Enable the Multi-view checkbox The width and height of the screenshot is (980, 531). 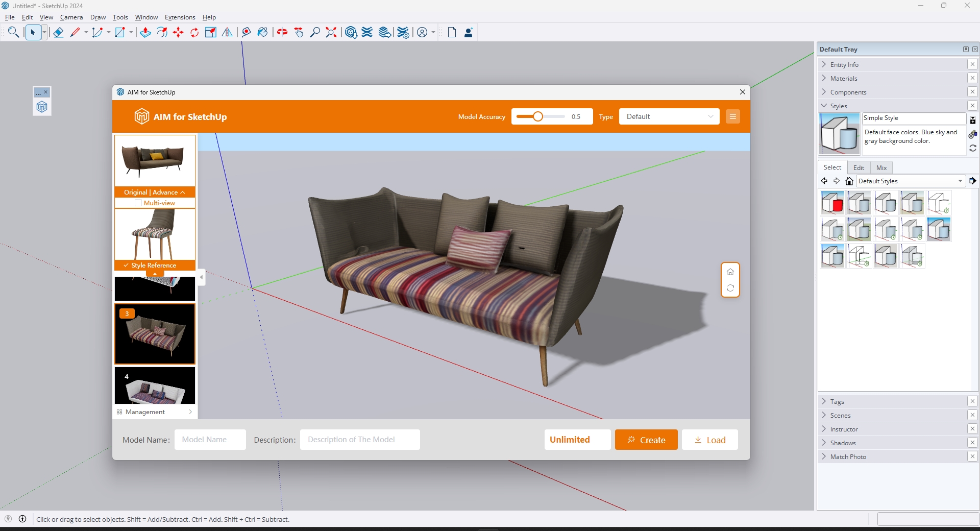click(x=138, y=203)
